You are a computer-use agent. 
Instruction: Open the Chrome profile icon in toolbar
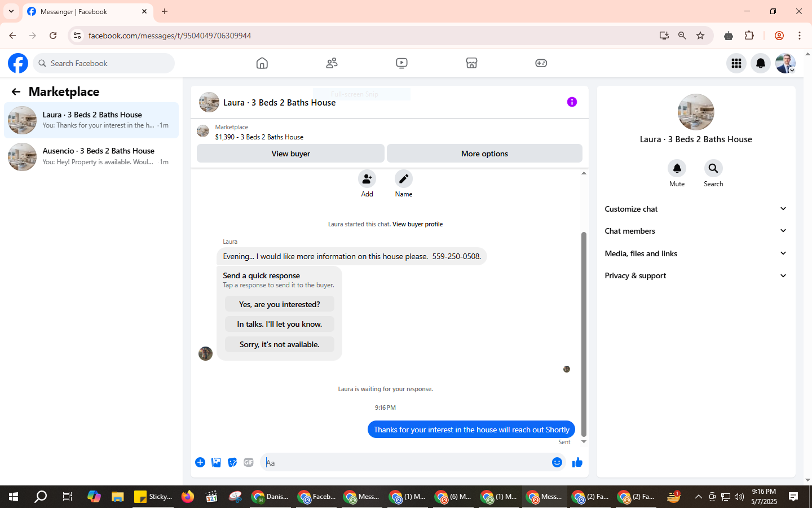[779, 36]
